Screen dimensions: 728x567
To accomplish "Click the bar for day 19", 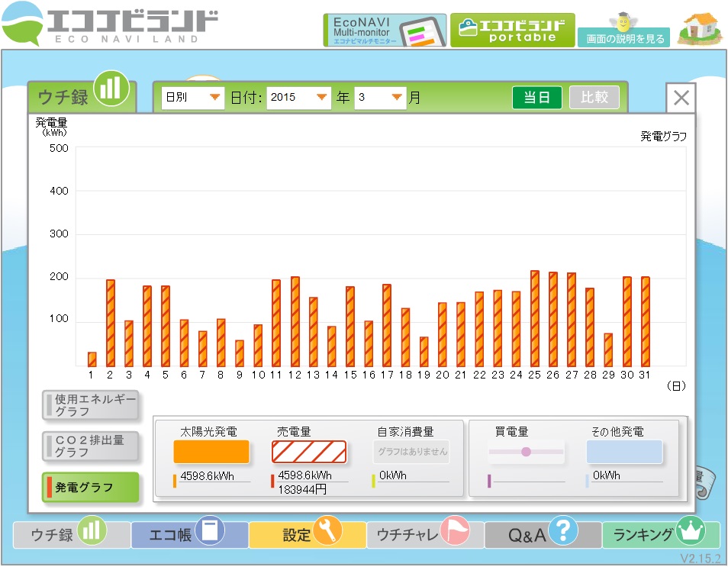I will coord(424,352).
